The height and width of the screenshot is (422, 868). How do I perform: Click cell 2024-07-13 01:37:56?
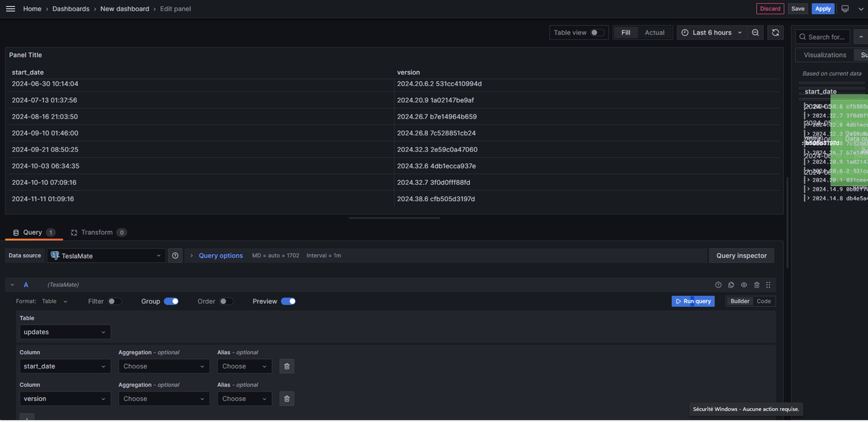click(x=44, y=100)
